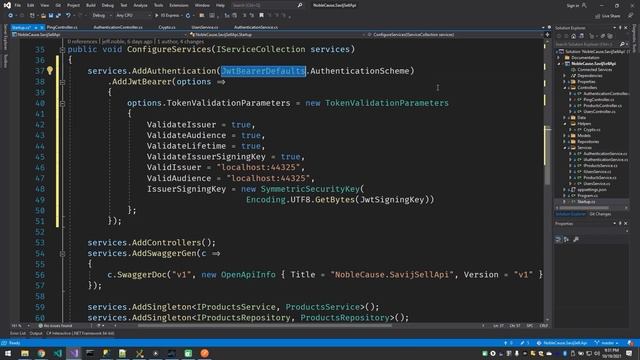This screenshot has width=640, height=360.
Task: Switch to the AuthenticationController.cs tab
Action: click(118, 27)
